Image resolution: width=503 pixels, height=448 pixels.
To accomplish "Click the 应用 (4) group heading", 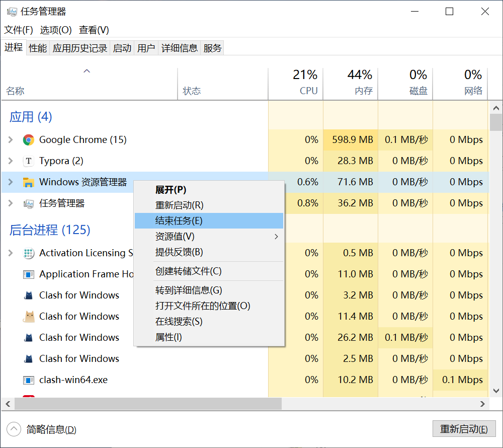I will coord(31,117).
